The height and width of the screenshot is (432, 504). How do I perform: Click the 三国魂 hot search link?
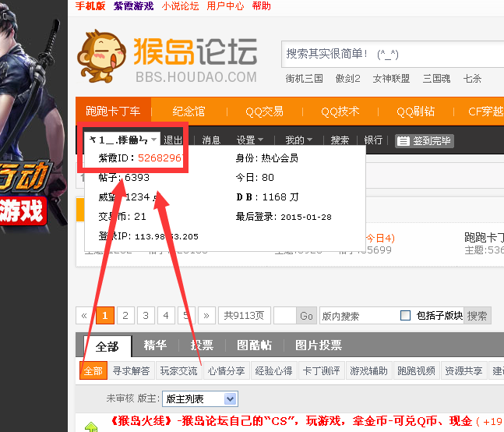[436, 79]
